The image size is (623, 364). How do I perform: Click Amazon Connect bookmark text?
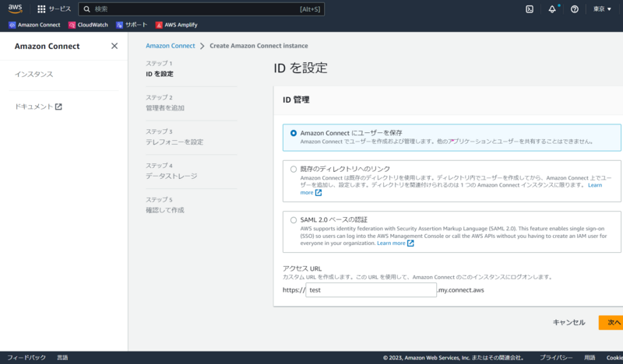(x=39, y=25)
